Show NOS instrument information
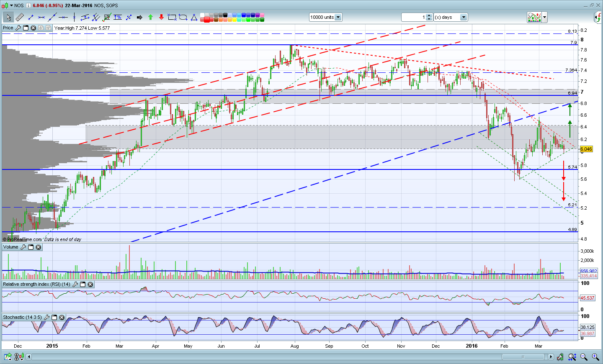Screen dimensions: 603x364 pyautogui.click(x=28, y=5)
